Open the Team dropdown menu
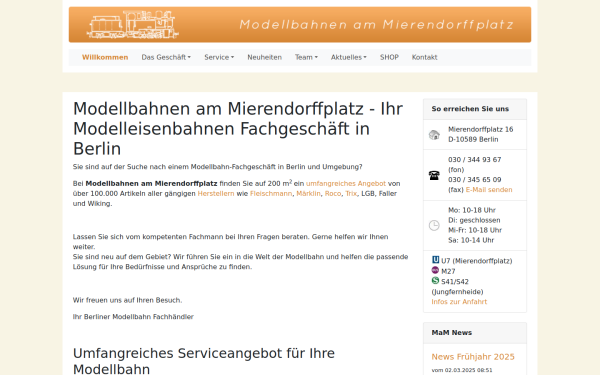 [306, 57]
